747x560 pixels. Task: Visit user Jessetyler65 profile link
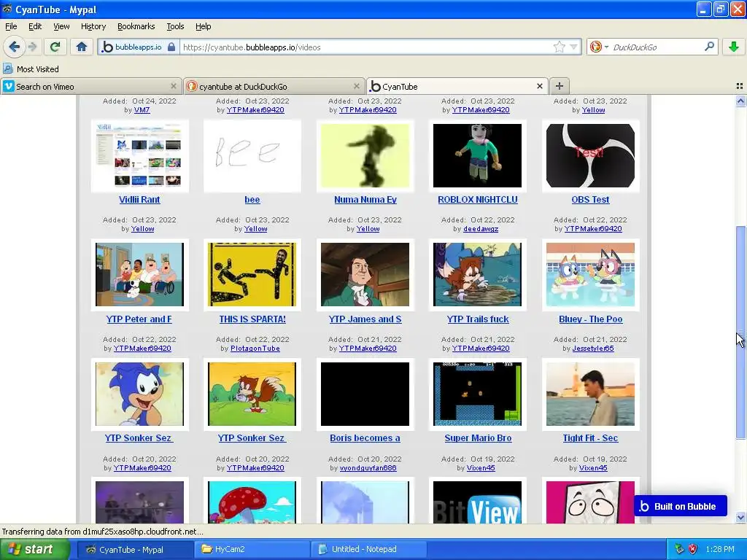pos(593,349)
